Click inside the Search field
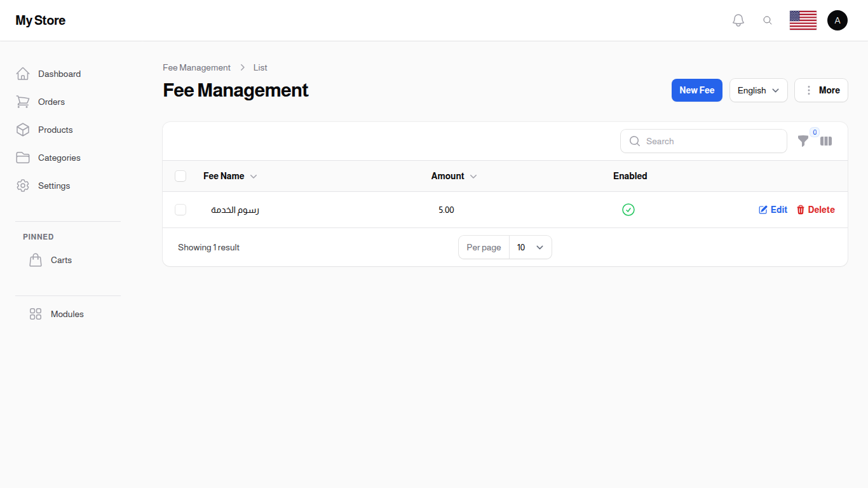Screen dimensions: 868x488 click(703, 141)
